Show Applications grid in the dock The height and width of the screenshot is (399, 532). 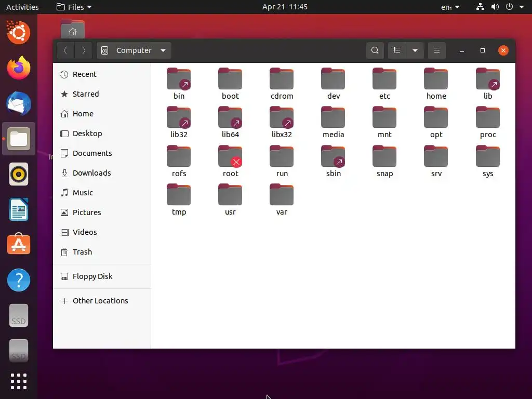pos(19,381)
